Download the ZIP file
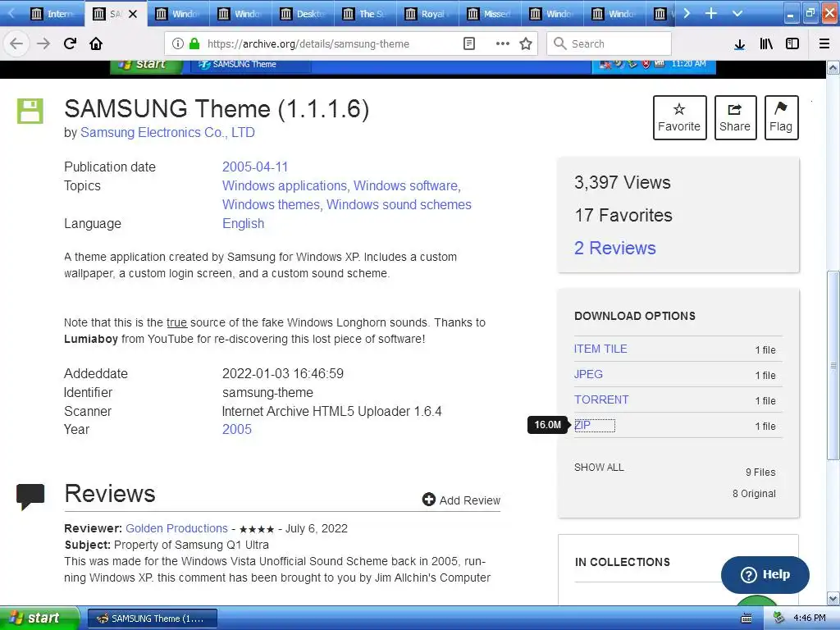 582,426
